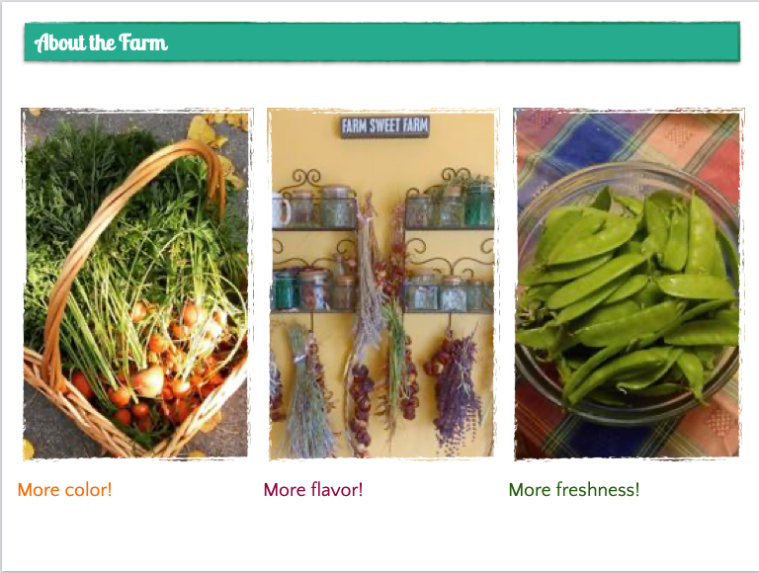
Task: Click the word "Farm" in the title
Action: (x=143, y=43)
